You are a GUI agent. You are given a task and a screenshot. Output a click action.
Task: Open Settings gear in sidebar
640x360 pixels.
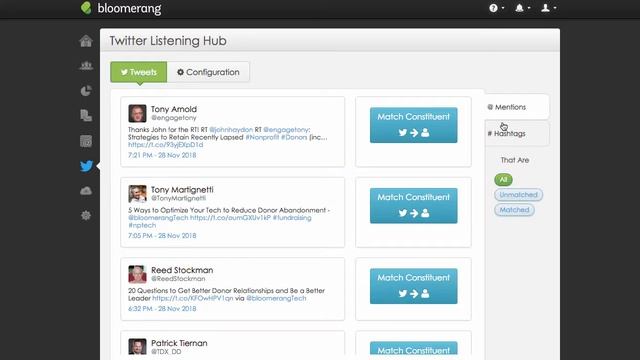(x=86, y=216)
